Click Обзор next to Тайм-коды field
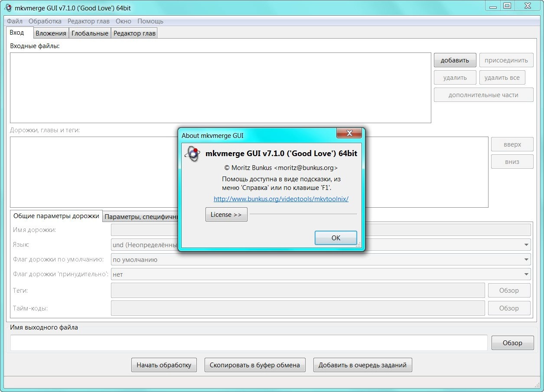 (509, 308)
